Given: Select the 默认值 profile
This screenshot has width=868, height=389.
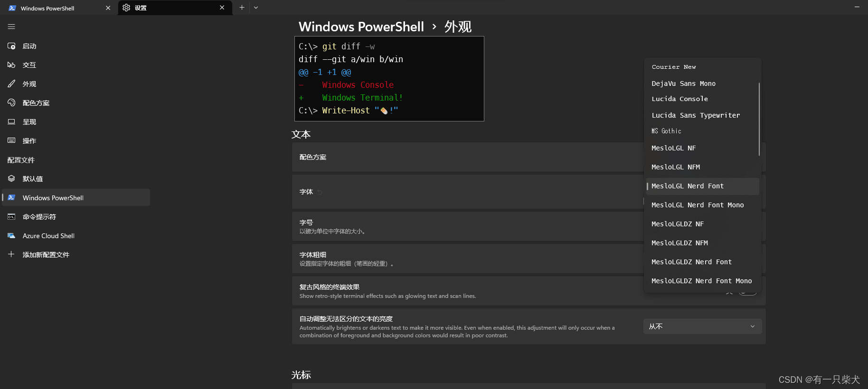Looking at the screenshot, I should pos(76,179).
